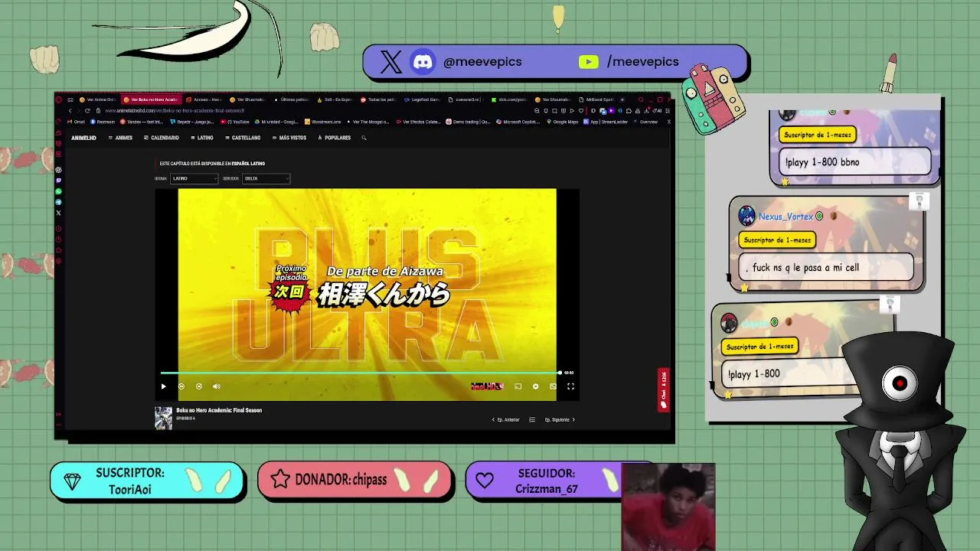Viewport: 980px width, 551px height.
Task: Click the SUSCRIPTOR: TooriAoi panel
Action: [x=147, y=481]
